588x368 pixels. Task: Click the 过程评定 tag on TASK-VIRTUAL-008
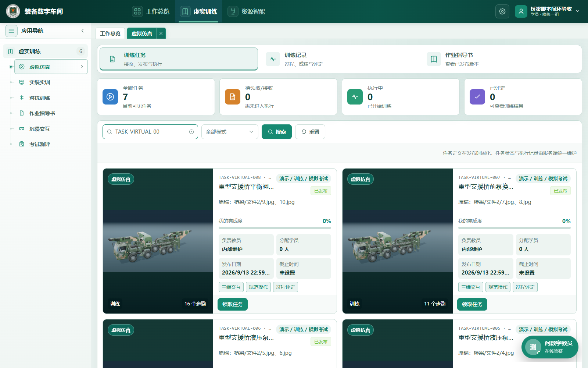(286, 287)
